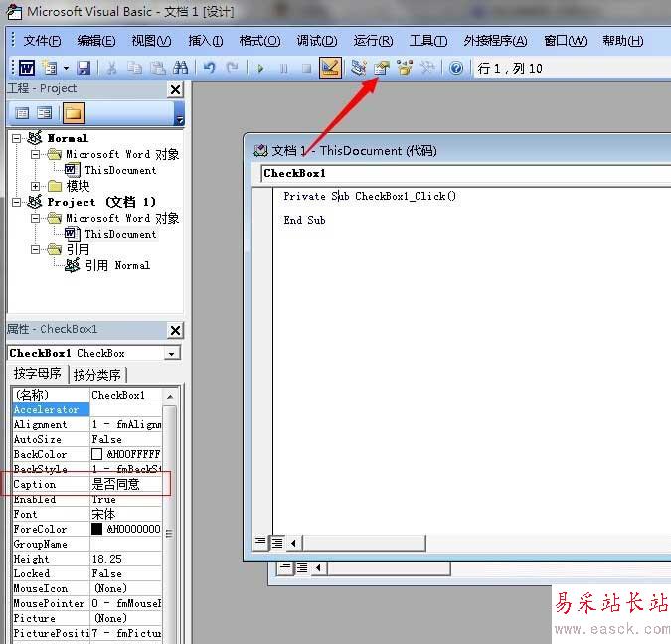The height and width of the screenshot is (644, 671).
Task: Collapse Microsoft Word 对象 folder under Normal
Action: 35,154
